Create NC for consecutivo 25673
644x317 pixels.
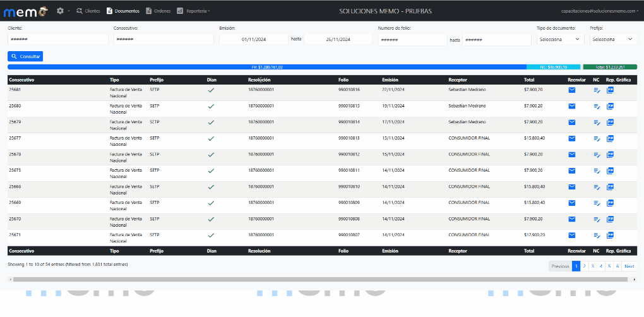[597, 171]
